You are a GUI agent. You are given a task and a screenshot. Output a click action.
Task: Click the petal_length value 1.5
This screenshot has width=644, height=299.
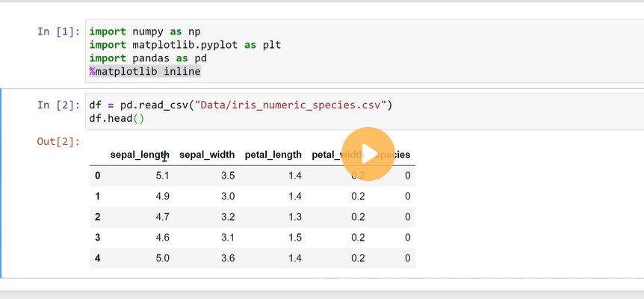(x=295, y=238)
